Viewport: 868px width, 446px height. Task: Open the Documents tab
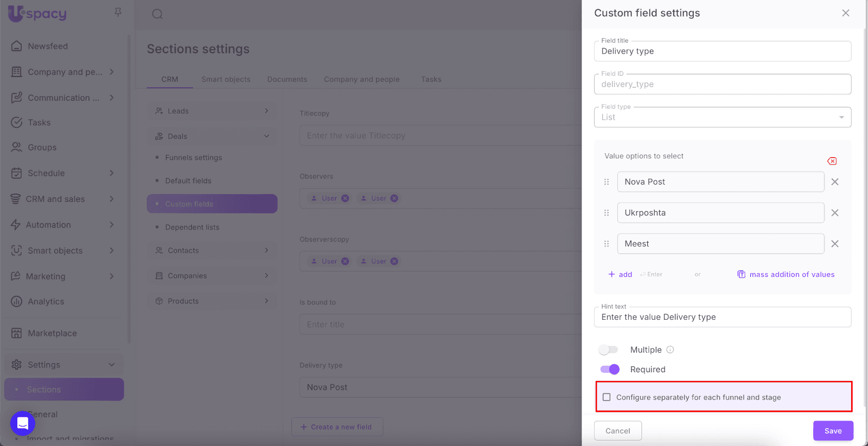287,79
